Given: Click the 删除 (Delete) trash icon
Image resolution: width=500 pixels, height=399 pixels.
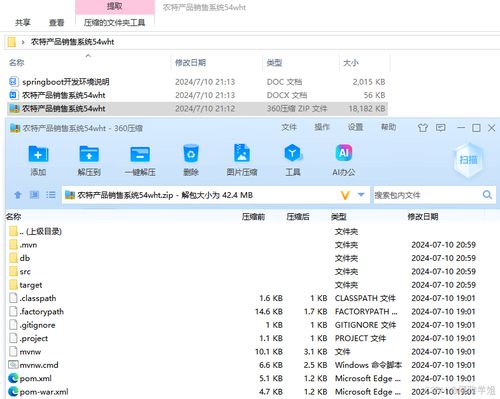Looking at the screenshot, I should 191,160.
